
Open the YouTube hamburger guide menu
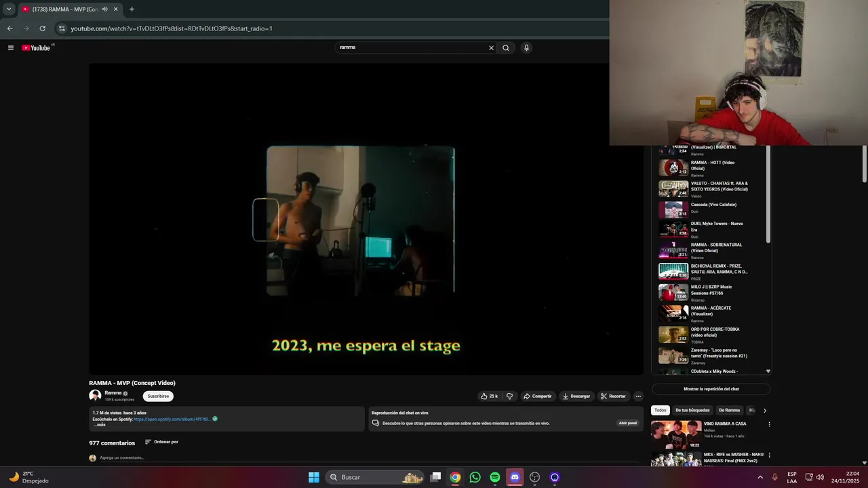(10, 47)
